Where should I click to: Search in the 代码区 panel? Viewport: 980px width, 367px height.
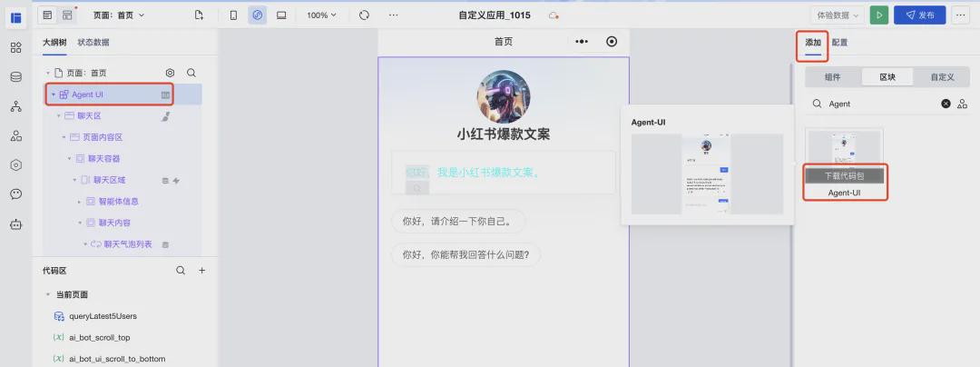coord(181,271)
